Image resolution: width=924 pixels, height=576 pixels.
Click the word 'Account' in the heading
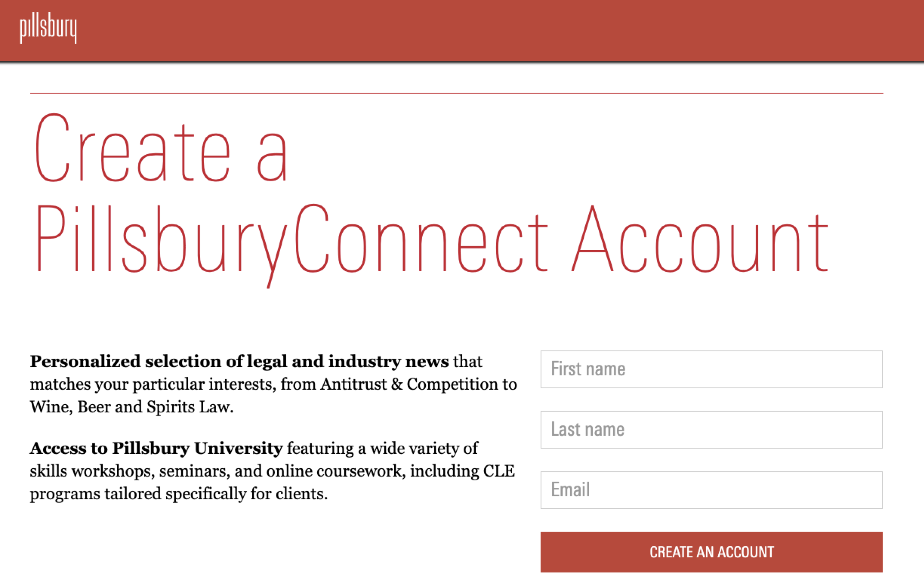[x=700, y=239]
